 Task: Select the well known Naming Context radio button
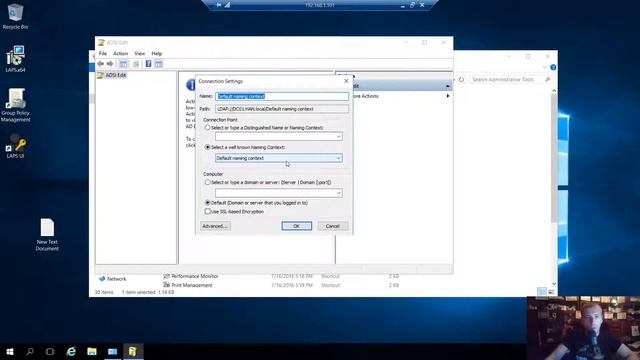coord(207,147)
